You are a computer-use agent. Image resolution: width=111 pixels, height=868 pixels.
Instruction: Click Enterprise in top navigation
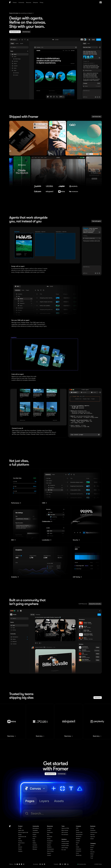click(35, 2)
